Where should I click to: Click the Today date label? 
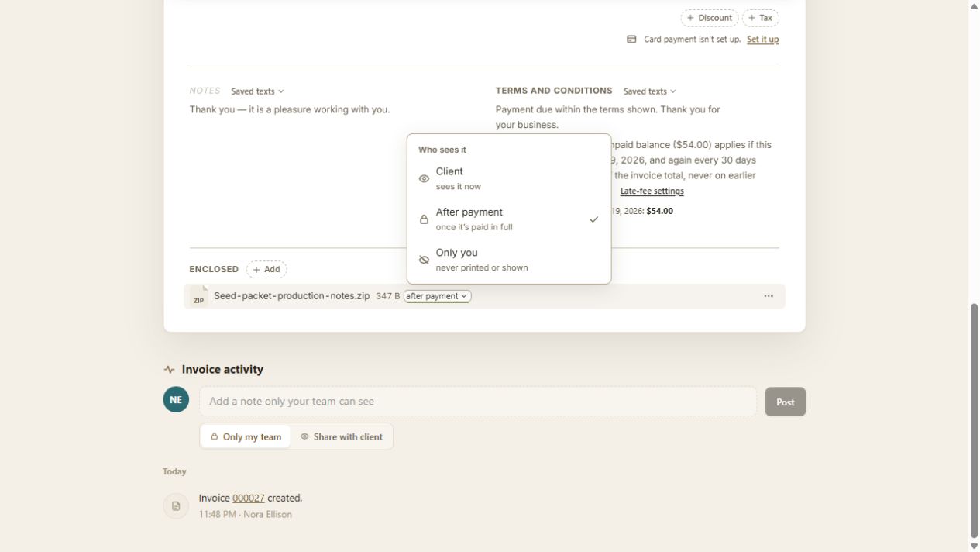[x=174, y=471]
